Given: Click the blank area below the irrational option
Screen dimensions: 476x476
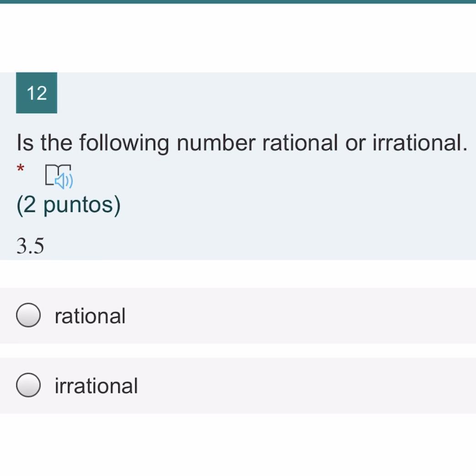Looking at the screenshot, I should tap(238, 444).
